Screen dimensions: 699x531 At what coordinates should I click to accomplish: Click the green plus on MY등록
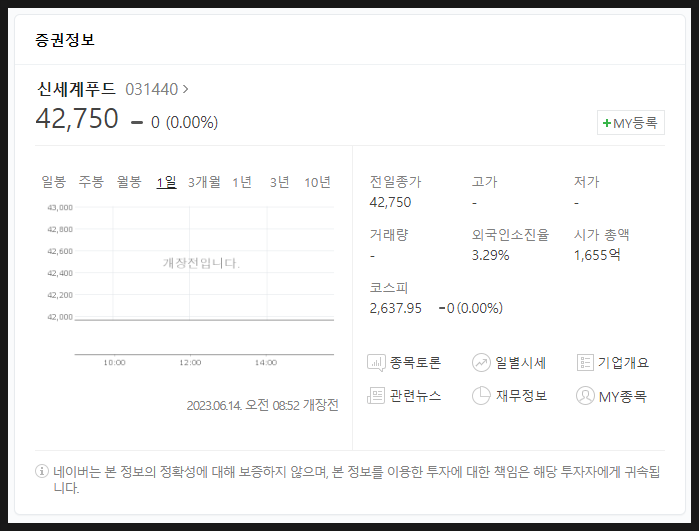(x=606, y=123)
